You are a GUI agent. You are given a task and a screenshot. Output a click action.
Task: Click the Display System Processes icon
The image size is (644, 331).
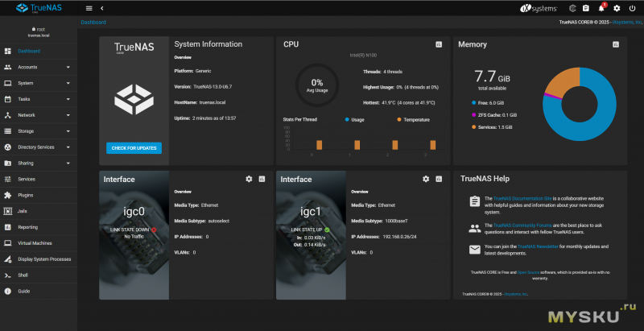(x=7, y=259)
